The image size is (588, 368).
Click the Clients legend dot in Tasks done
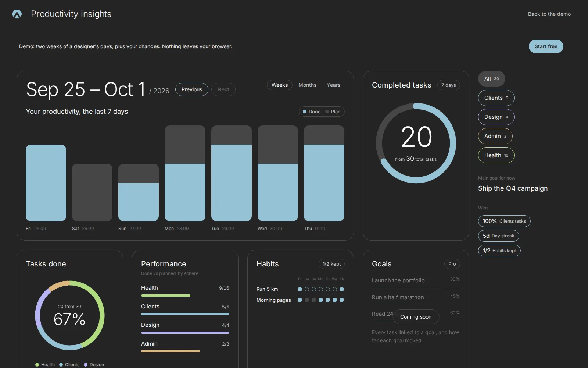click(61, 365)
